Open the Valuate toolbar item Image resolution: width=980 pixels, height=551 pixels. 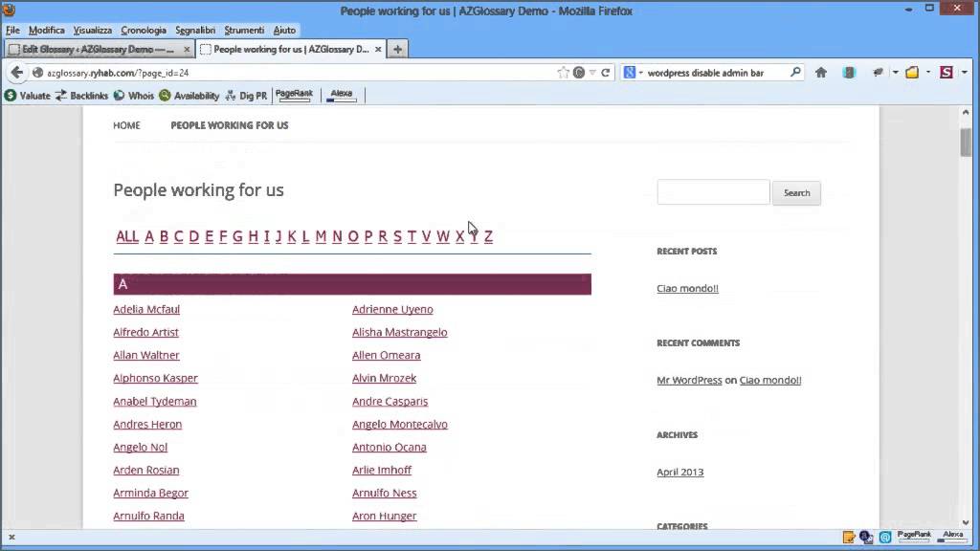(28, 96)
